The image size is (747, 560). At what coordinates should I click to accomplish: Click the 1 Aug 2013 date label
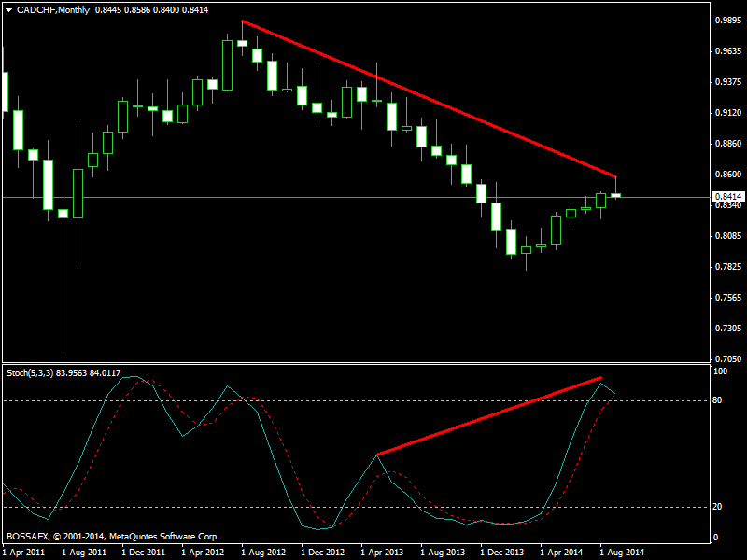(x=442, y=553)
